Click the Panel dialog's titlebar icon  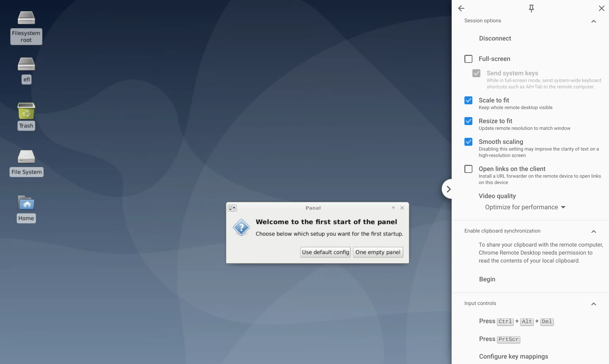click(232, 208)
